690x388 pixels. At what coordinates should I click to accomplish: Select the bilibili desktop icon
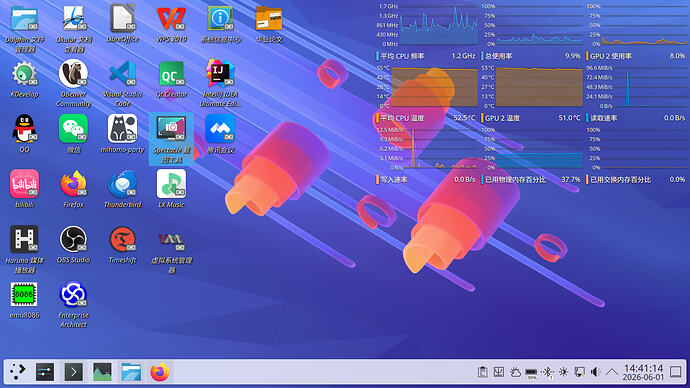25,184
